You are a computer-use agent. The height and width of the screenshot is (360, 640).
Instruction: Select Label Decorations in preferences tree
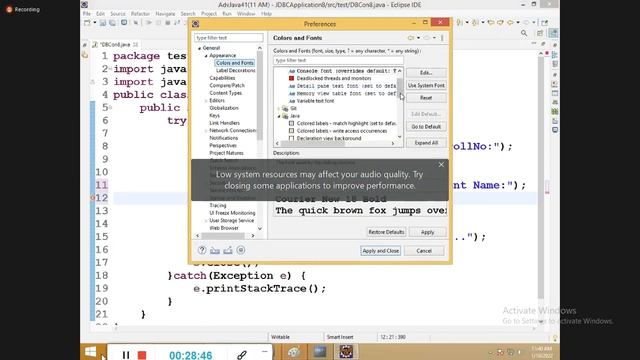coord(235,71)
